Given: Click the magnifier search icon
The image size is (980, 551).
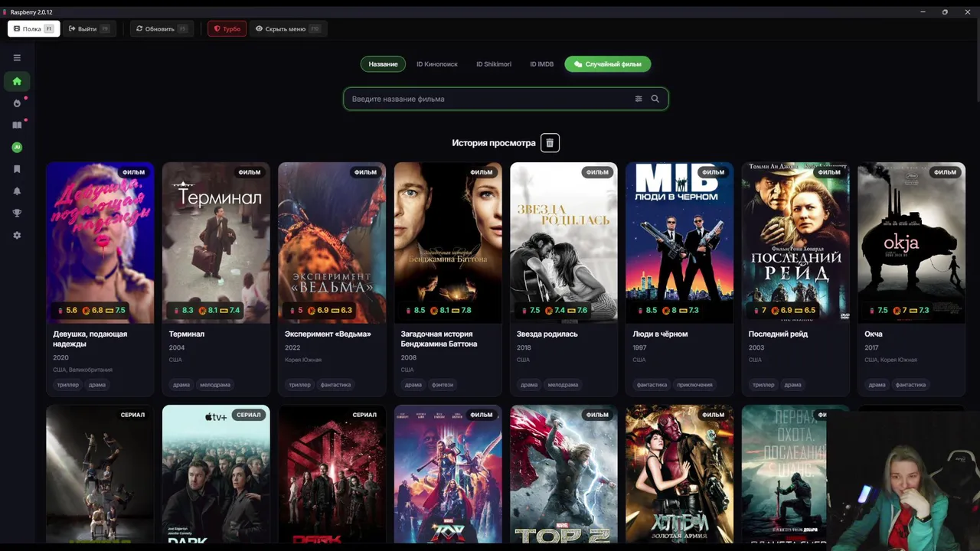Looking at the screenshot, I should [655, 99].
